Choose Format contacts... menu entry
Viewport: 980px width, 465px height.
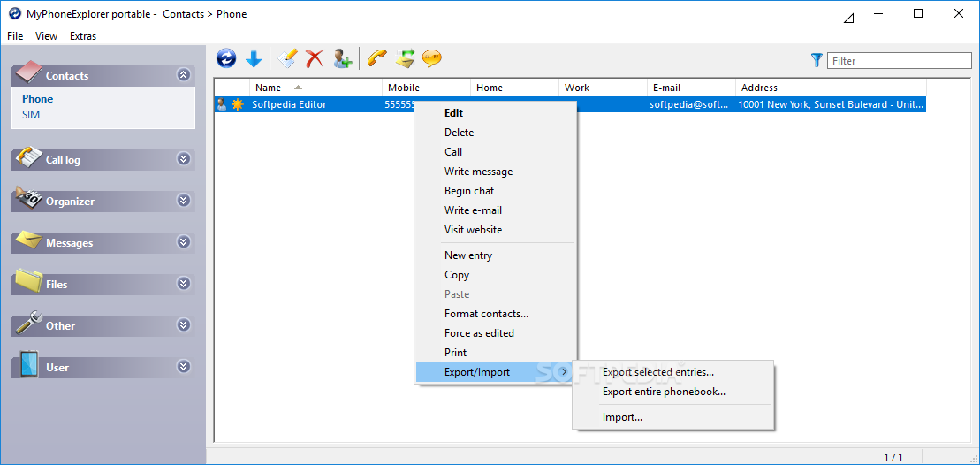coord(494,314)
